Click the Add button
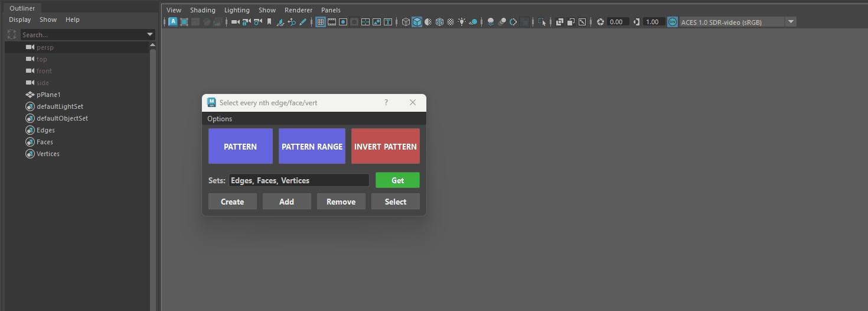Screen dimensions: 868x311 click(287, 202)
